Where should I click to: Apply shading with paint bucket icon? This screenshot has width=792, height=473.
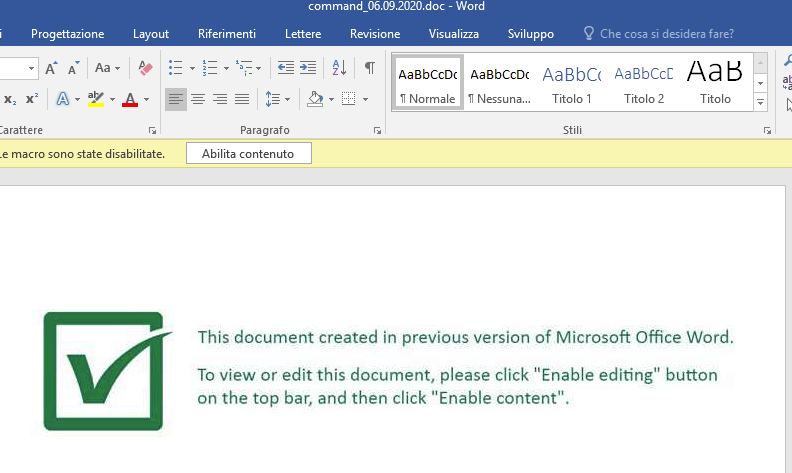[x=315, y=99]
